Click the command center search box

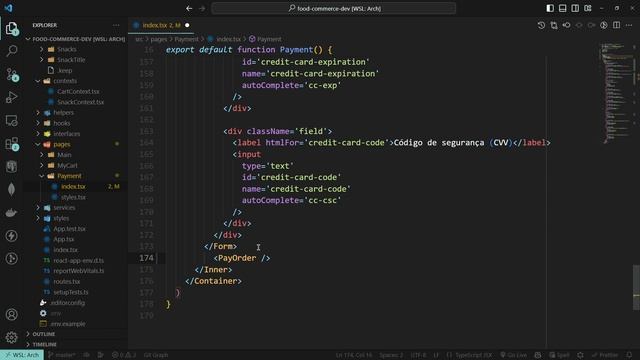pos(333,8)
